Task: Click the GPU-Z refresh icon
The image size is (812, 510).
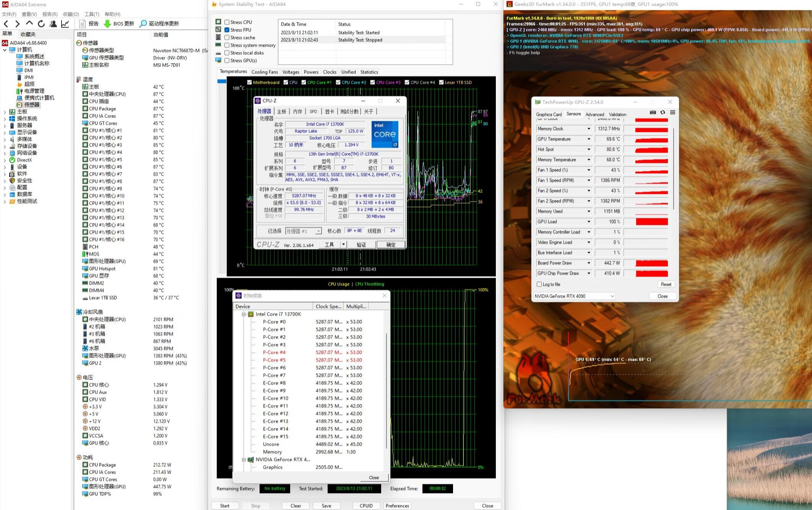Action: 663,112
